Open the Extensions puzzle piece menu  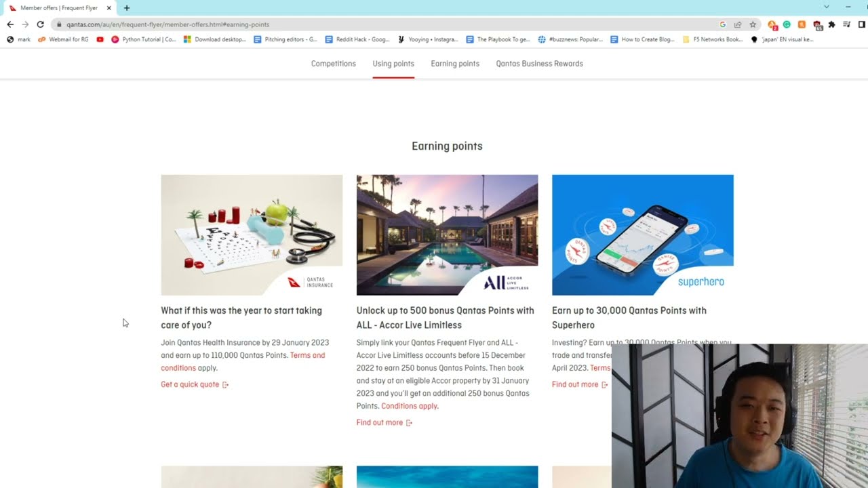click(832, 24)
